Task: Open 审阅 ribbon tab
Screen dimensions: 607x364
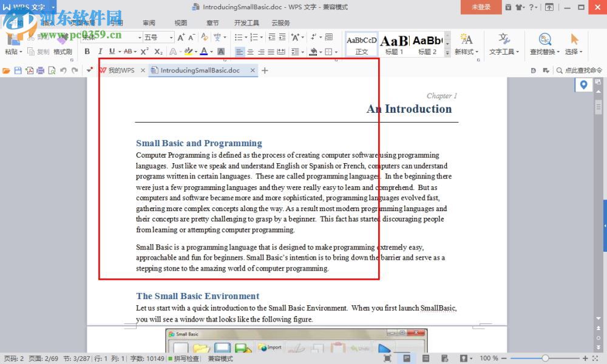Action: [149, 23]
